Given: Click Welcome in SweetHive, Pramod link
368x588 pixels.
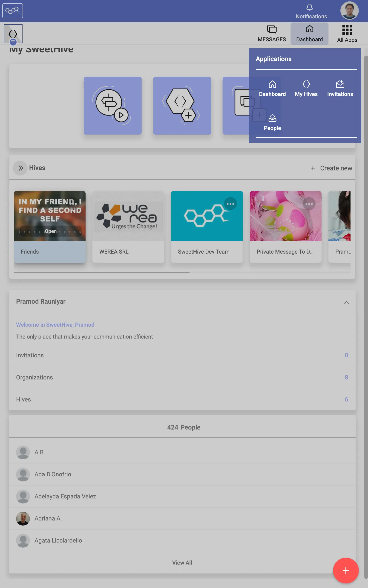Looking at the screenshot, I should tap(55, 325).
